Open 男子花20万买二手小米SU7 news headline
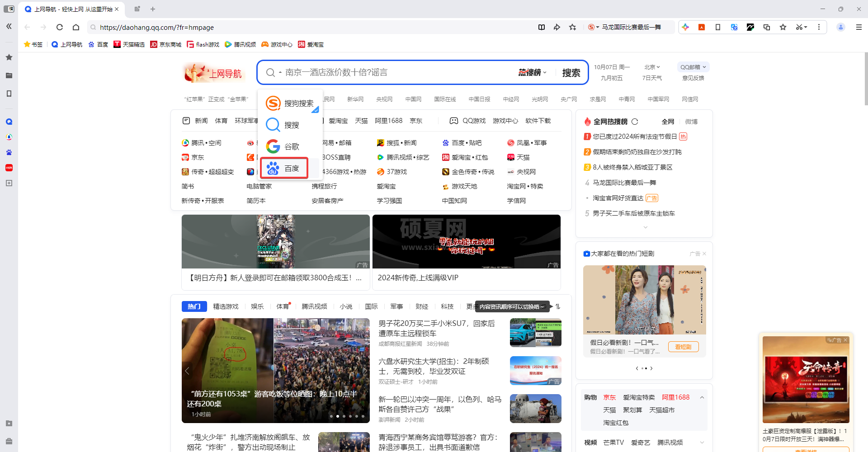 [x=437, y=328]
